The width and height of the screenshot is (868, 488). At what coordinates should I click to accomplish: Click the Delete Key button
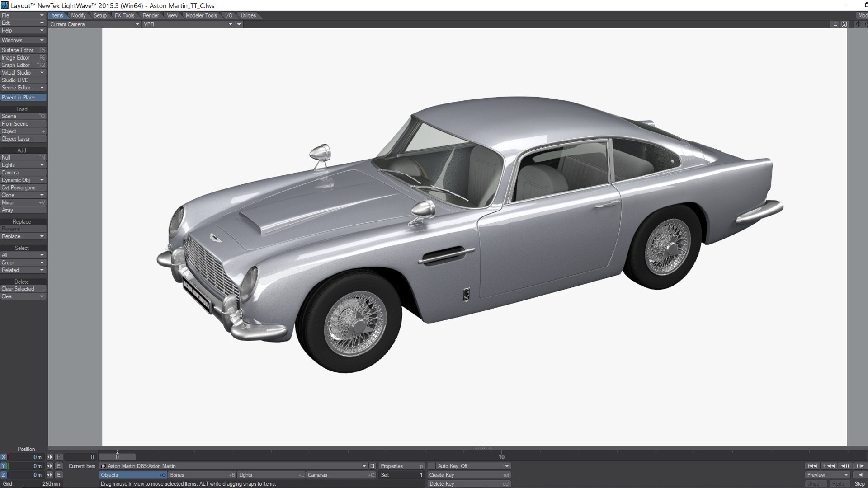point(469,484)
